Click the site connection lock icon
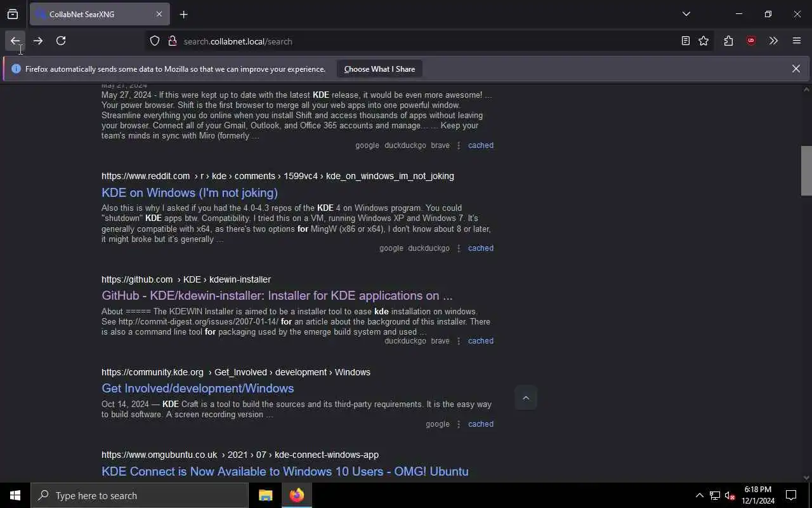 tap(172, 41)
